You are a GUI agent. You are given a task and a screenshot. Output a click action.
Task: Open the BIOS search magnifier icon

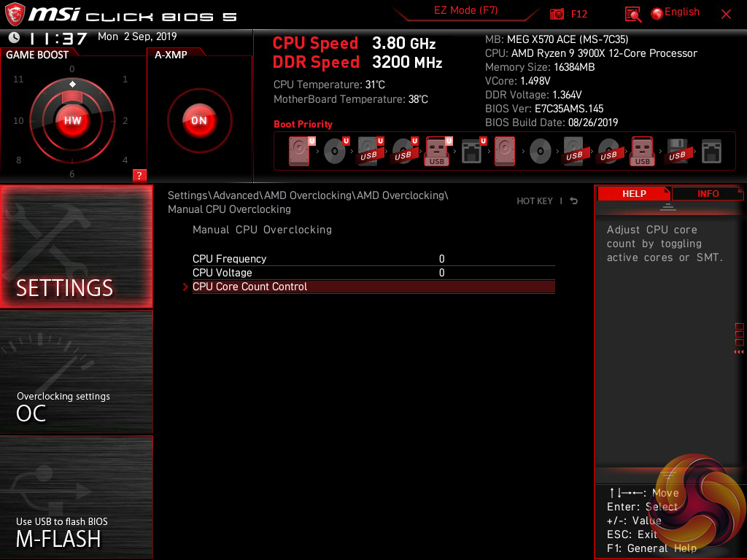[x=632, y=15]
